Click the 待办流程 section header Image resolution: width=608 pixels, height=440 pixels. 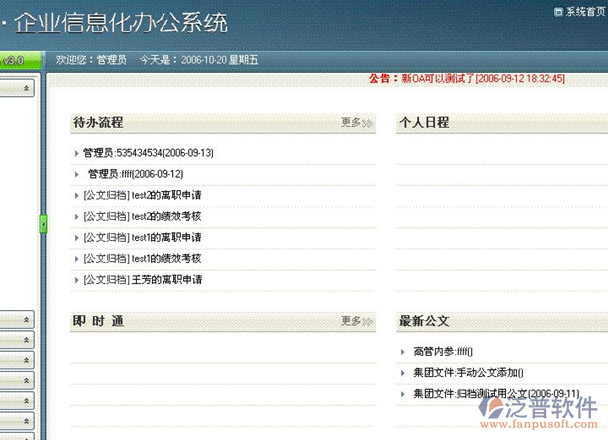(98, 123)
